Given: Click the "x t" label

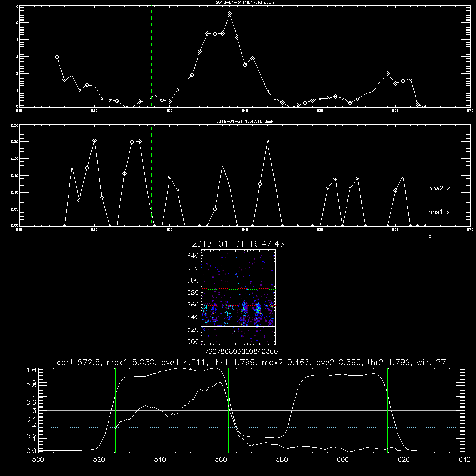Looking at the screenshot, I should click(433, 236).
